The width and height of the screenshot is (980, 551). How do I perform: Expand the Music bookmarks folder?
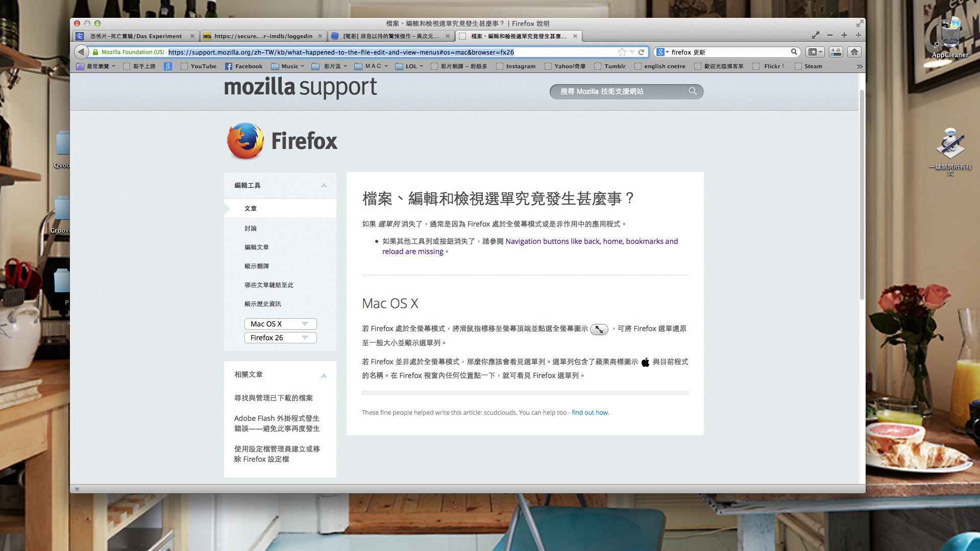[288, 66]
